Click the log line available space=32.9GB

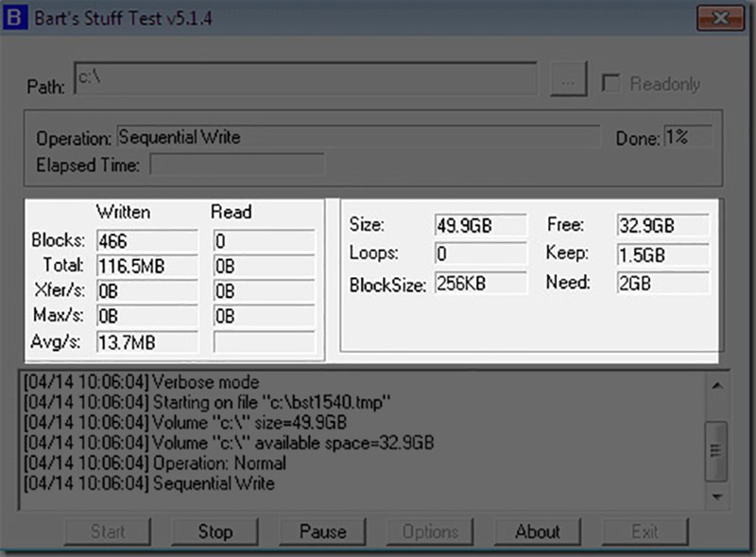pyautogui.click(x=229, y=443)
